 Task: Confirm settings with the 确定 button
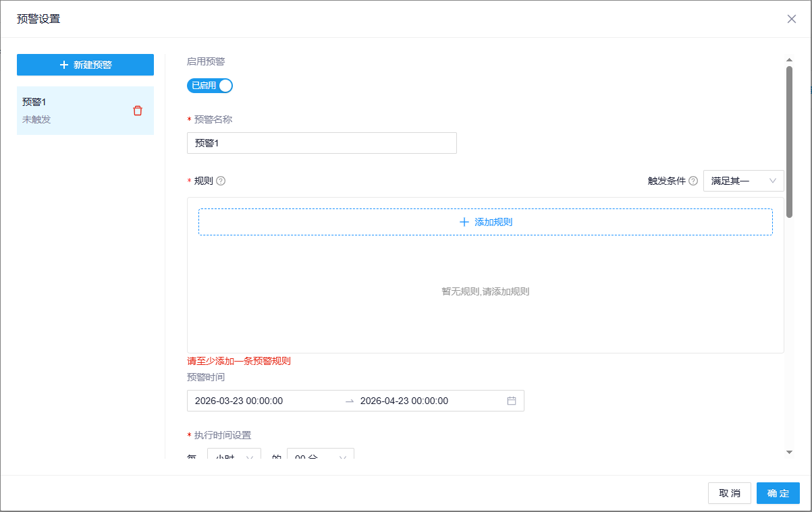[778, 493]
